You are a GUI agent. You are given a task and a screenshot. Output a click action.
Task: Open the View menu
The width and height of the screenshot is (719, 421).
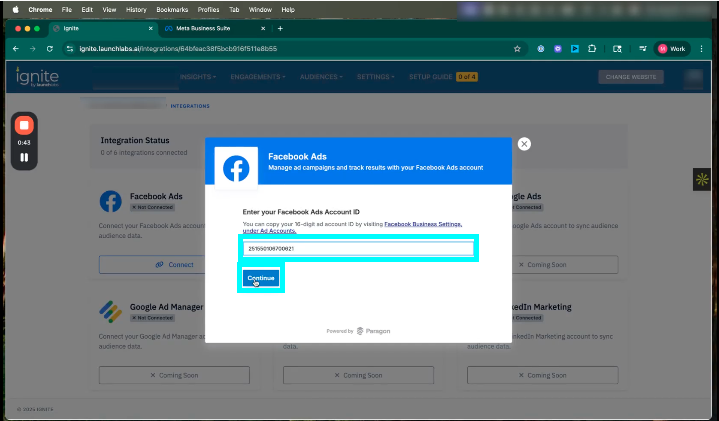tap(109, 10)
